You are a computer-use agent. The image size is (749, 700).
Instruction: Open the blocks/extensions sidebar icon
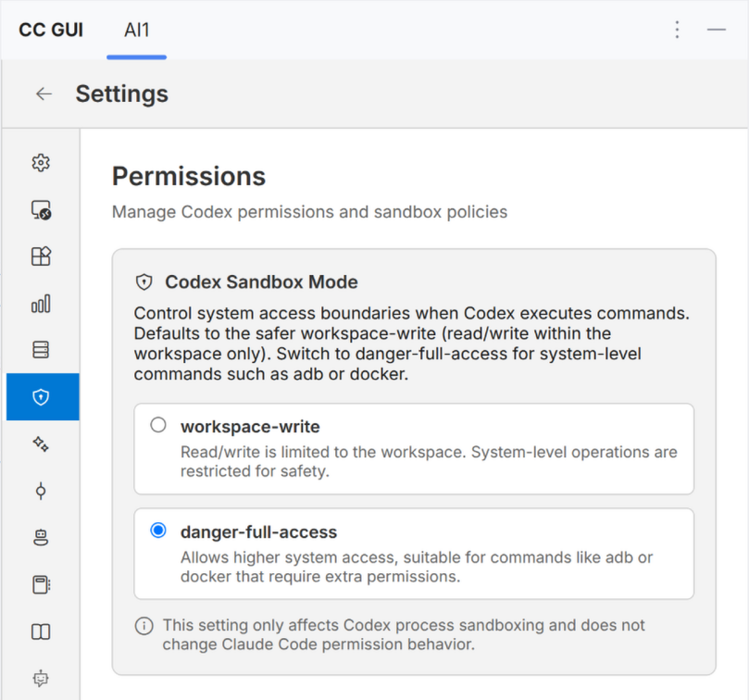[41, 256]
